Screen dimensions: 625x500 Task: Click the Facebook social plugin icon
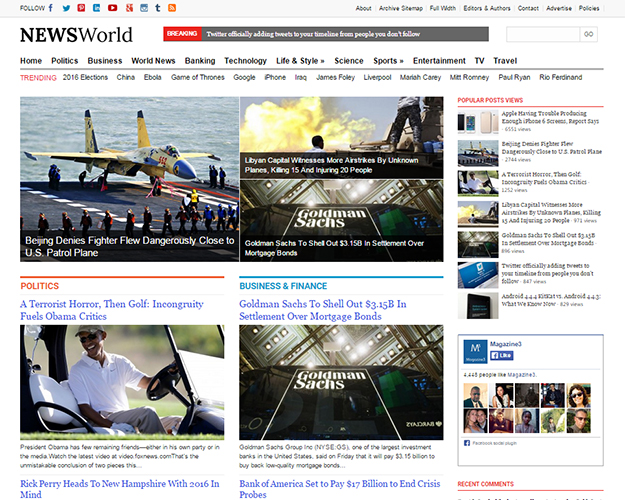467,443
